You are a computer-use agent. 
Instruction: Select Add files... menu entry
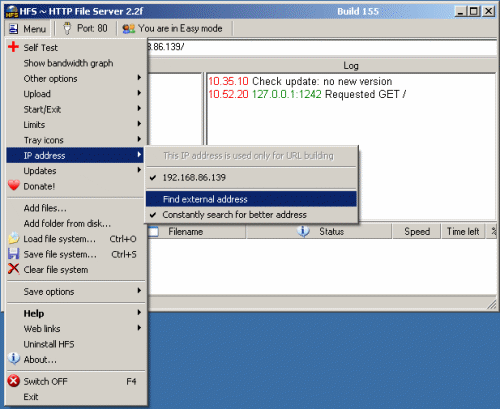[x=75, y=208]
